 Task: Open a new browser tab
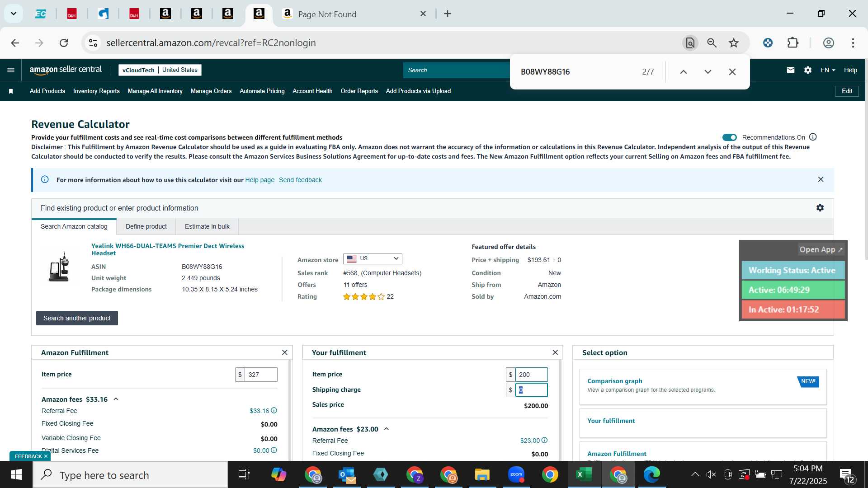point(448,14)
